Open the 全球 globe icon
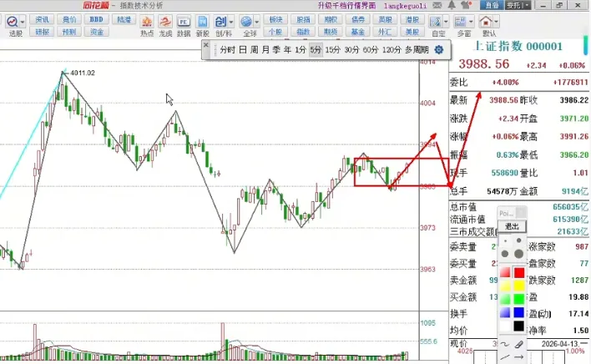The image size is (591, 364). point(246,22)
